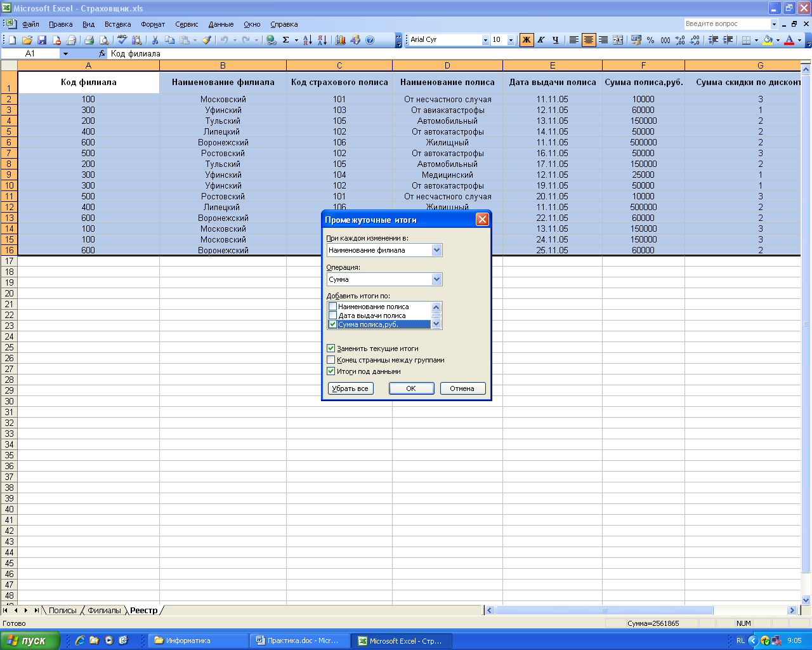The width and height of the screenshot is (812, 650).
Task: Toggle bold formatting (Ж)
Action: (527, 40)
